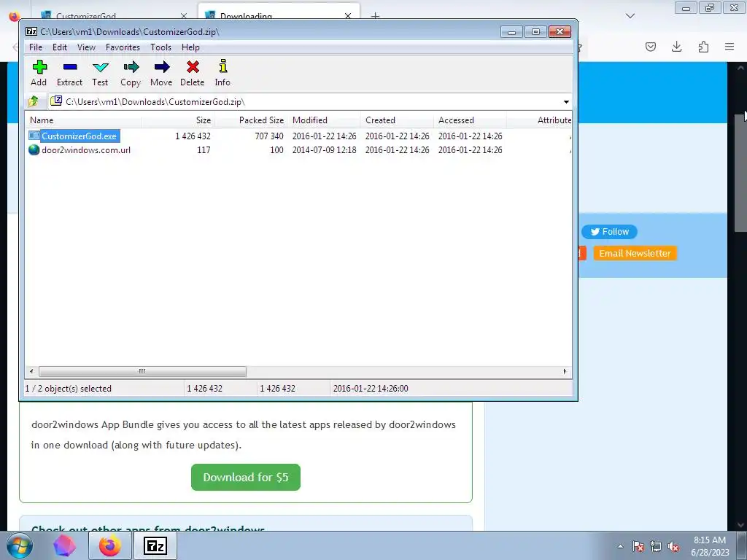Click the Action Center flag tray icon
Viewport: 747px width, 560px height.
[x=638, y=546]
